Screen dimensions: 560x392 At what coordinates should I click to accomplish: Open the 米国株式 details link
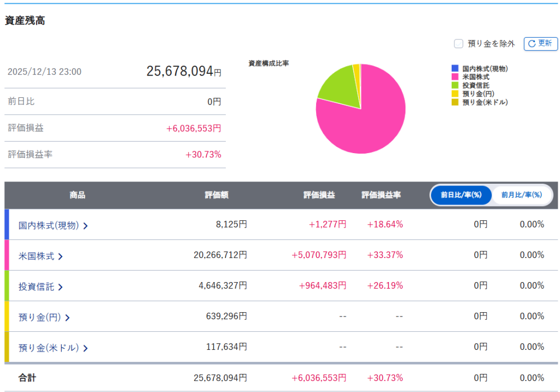tap(36, 256)
